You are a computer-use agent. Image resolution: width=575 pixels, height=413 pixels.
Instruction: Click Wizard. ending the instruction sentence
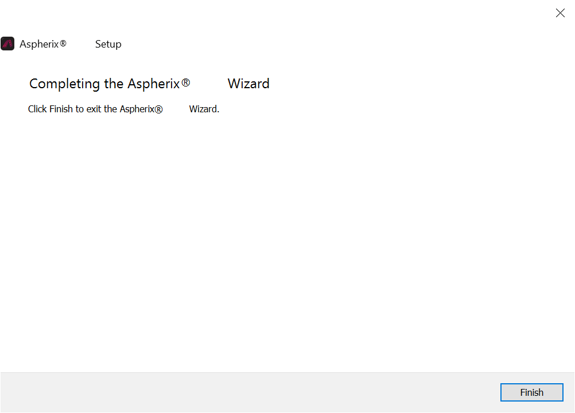coord(204,109)
